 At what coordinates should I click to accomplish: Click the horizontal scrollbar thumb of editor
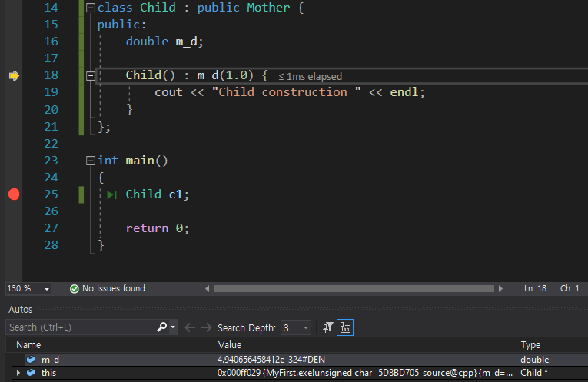click(354, 289)
